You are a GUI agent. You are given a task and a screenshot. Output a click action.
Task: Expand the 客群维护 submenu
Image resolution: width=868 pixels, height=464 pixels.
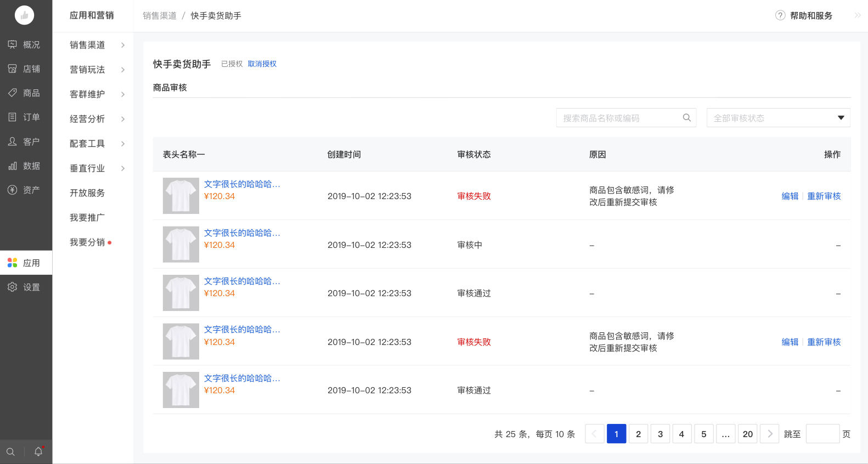tap(123, 94)
